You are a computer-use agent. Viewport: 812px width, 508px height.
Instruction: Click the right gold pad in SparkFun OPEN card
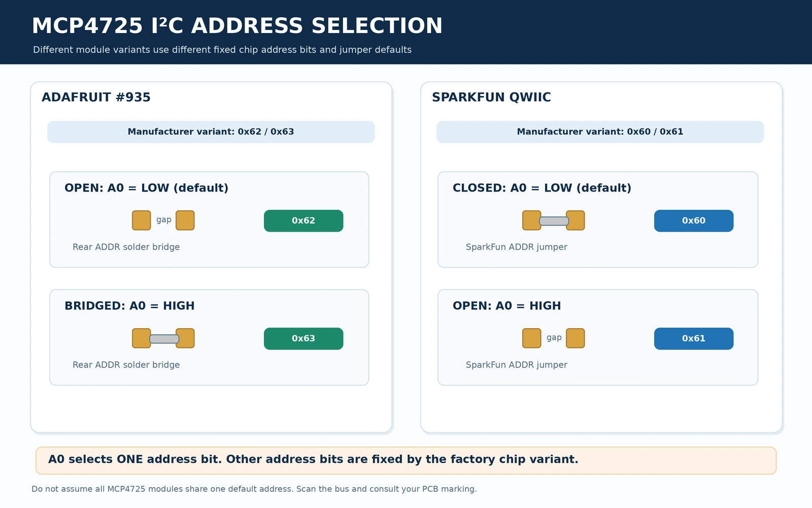coord(576,338)
